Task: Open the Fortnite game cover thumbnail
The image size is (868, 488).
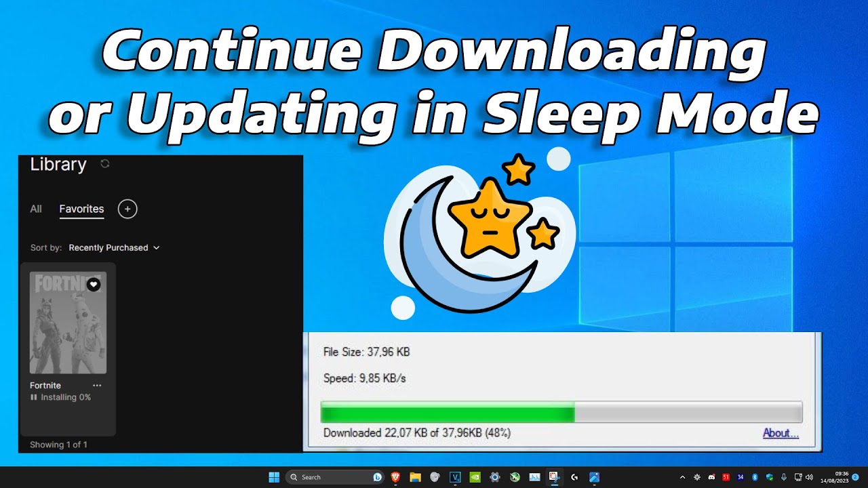Action: pyautogui.click(x=68, y=323)
